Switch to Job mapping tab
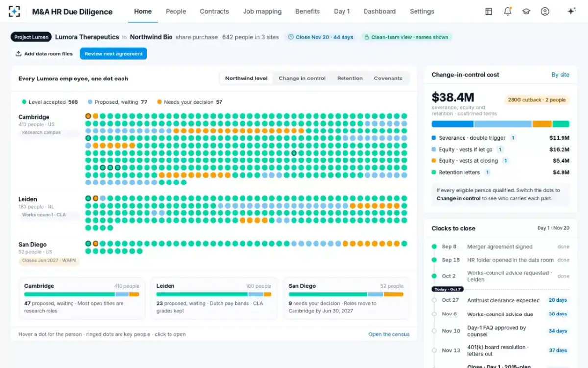Image resolution: width=588 pixels, height=368 pixels. [x=262, y=11]
